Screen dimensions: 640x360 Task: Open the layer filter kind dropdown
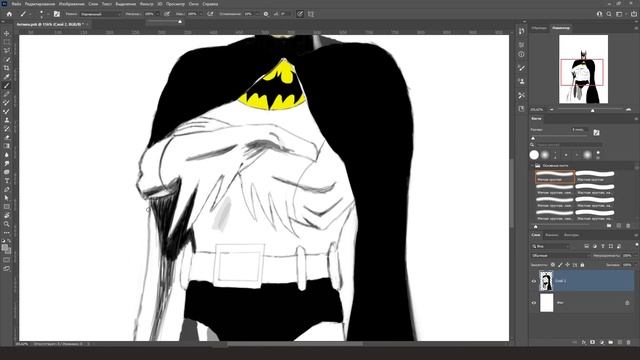pos(551,246)
